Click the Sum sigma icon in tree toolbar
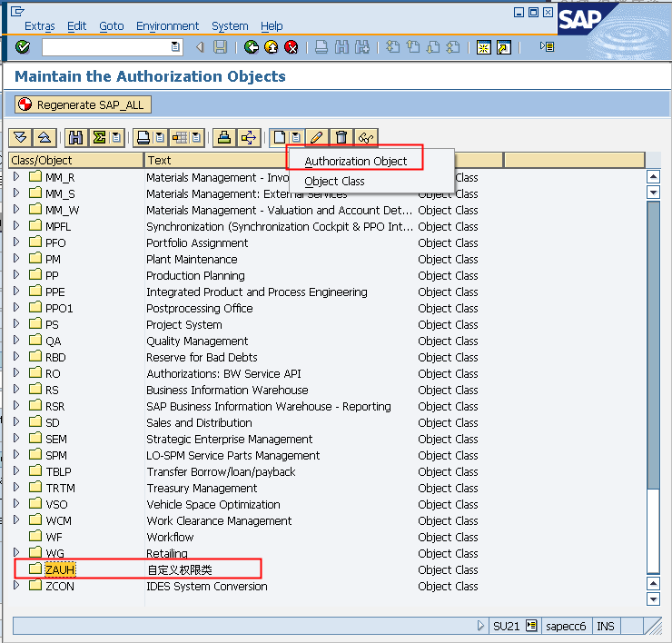This screenshot has height=643, width=672. pyautogui.click(x=99, y=138)
